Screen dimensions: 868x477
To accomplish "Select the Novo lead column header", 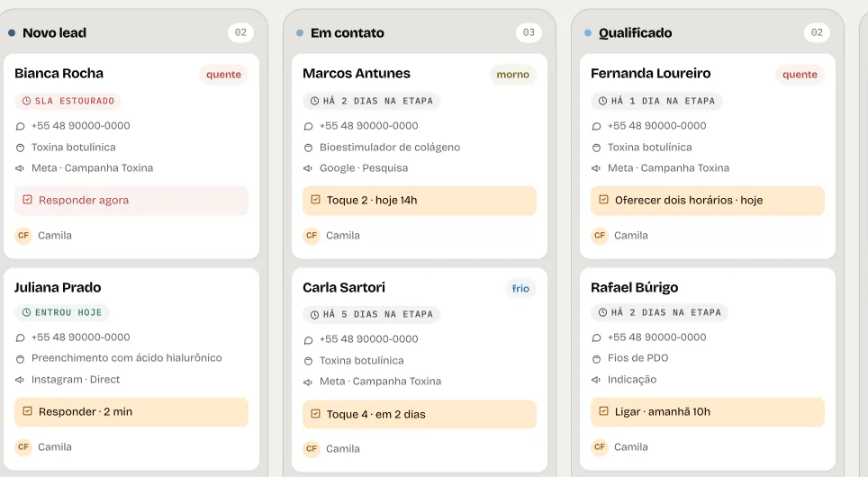I will (x=54, y=33).
